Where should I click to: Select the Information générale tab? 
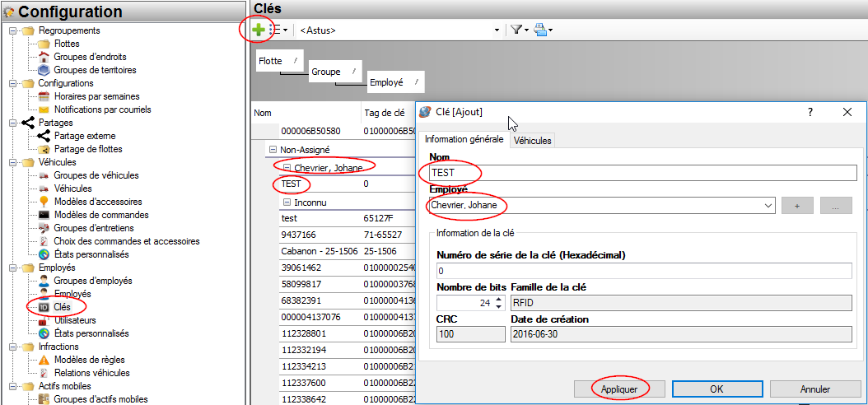pos(464,140)
